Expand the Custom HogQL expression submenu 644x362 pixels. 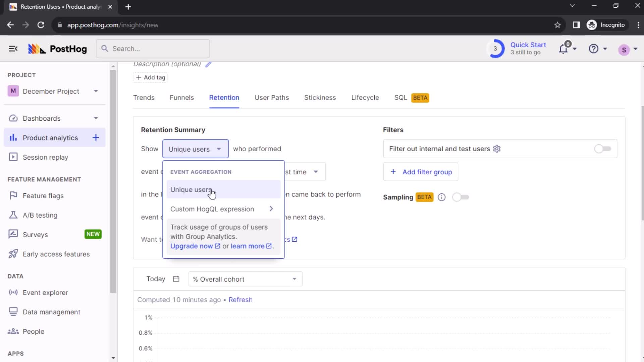[x=223, y=209]
